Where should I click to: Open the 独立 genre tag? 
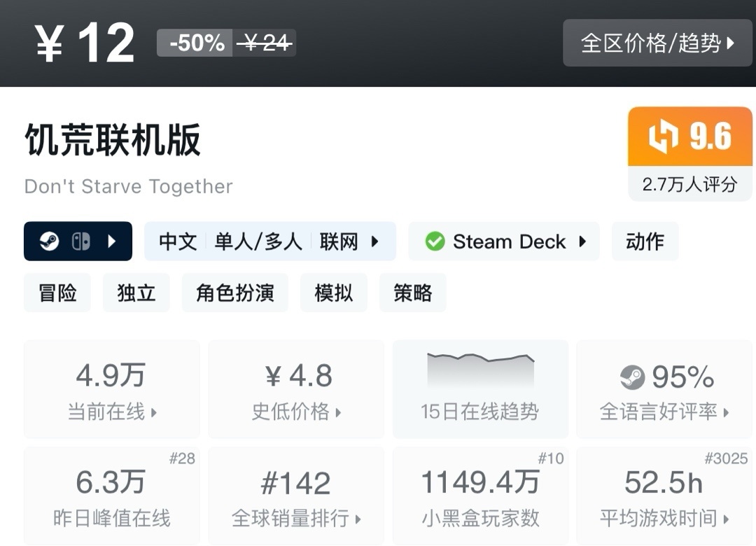136,293
